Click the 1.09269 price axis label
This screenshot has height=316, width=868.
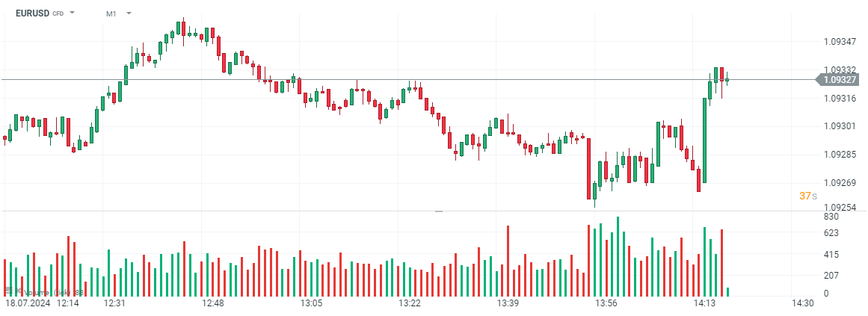pos(840,182)
